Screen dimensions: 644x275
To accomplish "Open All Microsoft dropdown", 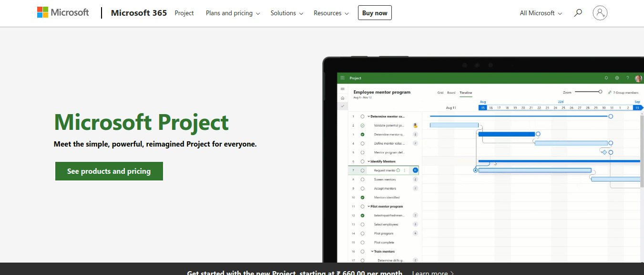I will tap(541, 13).
